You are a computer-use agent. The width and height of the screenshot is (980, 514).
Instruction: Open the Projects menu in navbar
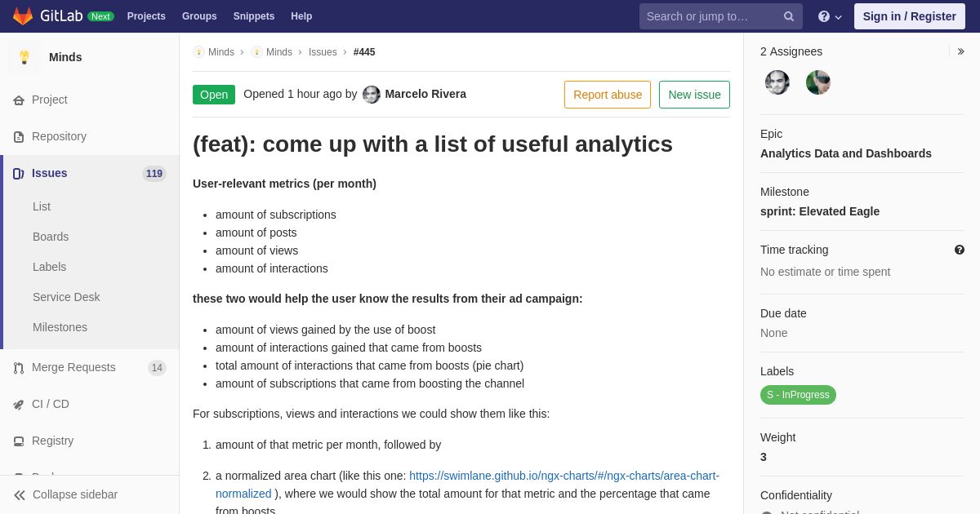pyautogui.click(x=146, y=16)
